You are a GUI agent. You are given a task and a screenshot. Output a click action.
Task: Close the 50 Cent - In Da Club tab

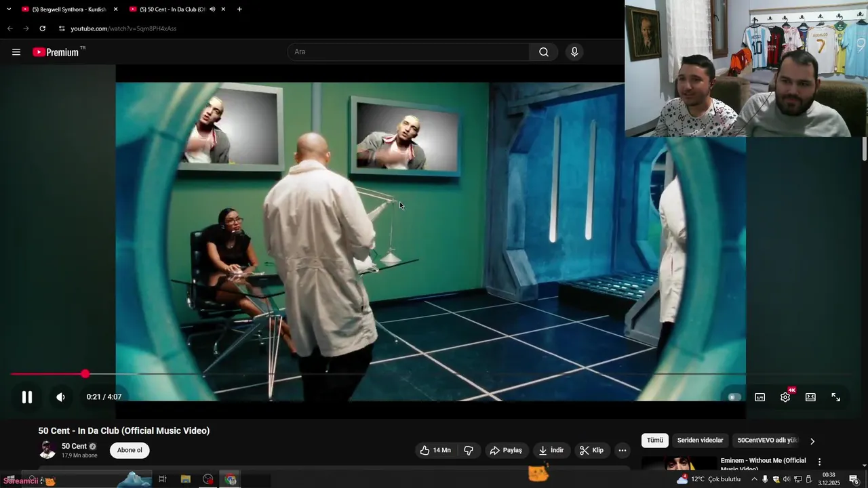pos(223,9)
